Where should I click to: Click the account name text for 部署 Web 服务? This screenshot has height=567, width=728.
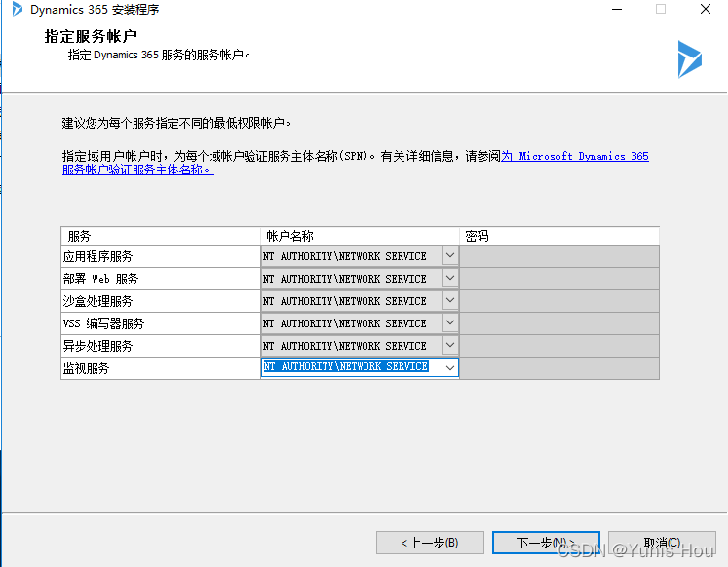[344, 279]
